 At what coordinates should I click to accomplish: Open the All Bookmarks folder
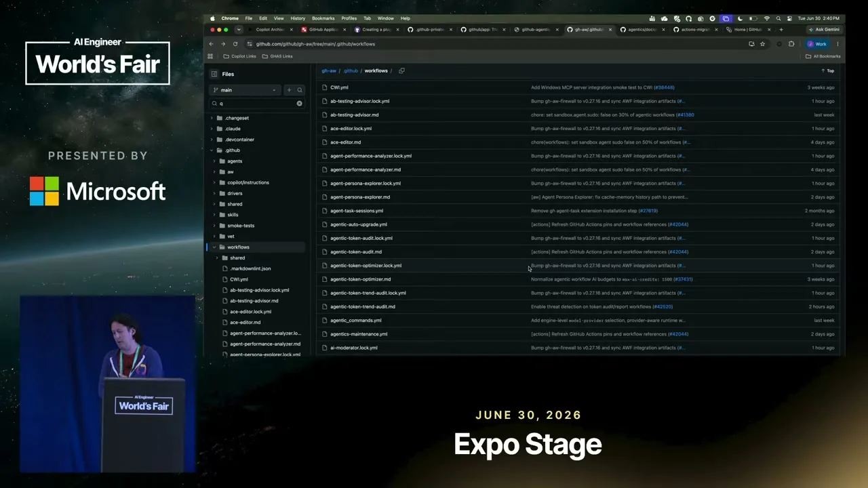[x=823, y=56]
